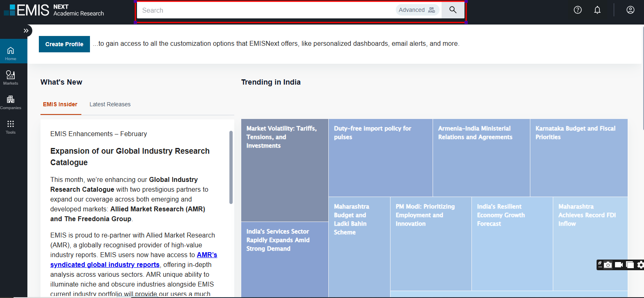Screen dimensions: 644x298
Task: Click the camera screenshot icon
Action: (x=608, y=265)
